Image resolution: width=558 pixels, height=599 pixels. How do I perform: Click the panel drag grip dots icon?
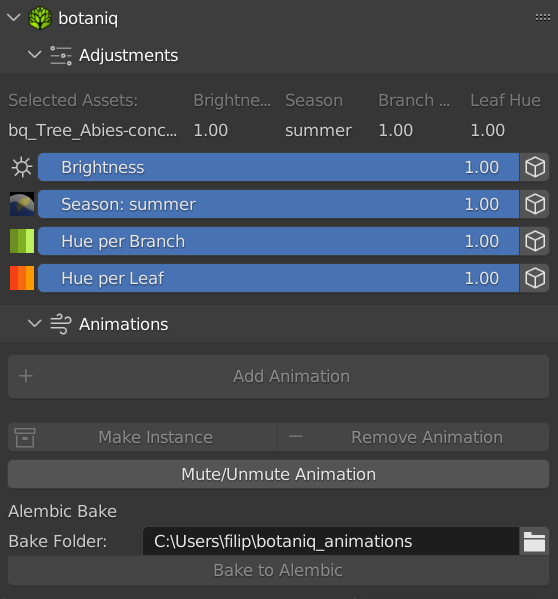click(543, 18)
